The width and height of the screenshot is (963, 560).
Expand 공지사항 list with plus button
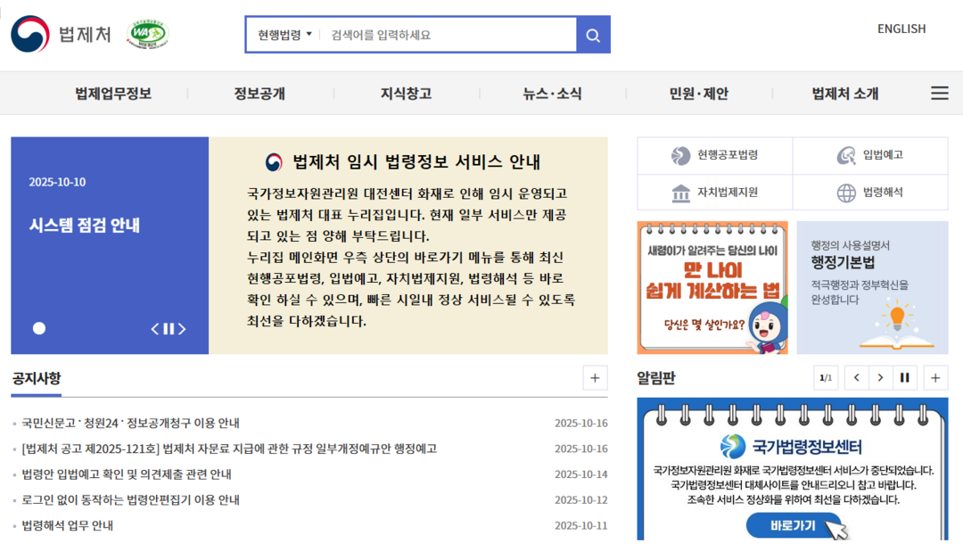click(595, 378)
